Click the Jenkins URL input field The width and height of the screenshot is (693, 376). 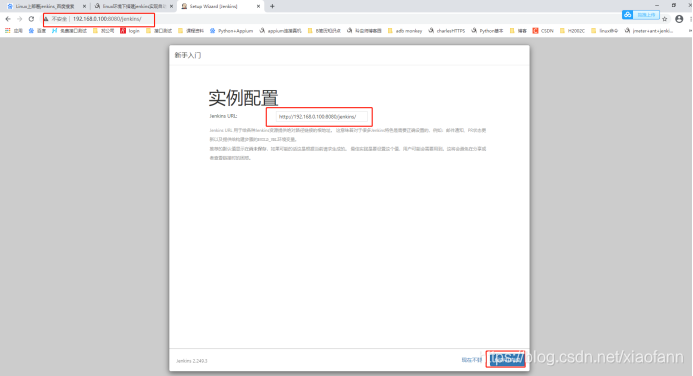pos(322,117)
